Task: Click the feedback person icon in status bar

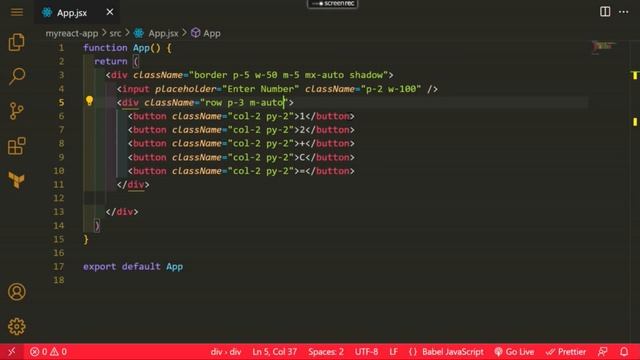Action: (602, 351)
